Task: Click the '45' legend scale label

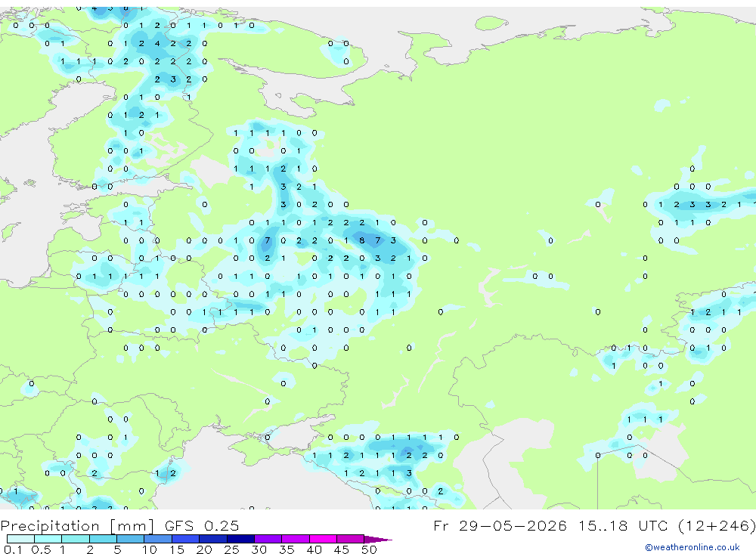Action: pos(342,549)
